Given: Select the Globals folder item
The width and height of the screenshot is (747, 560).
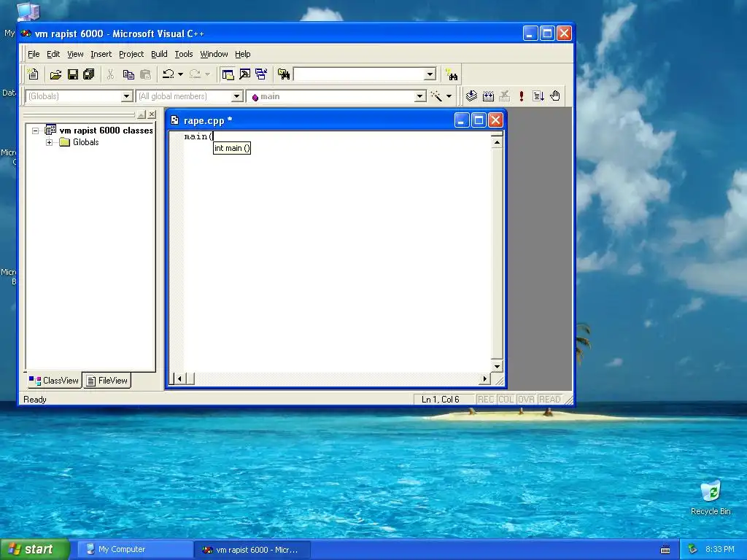Looking at the screenshot, I should (85, 142).
